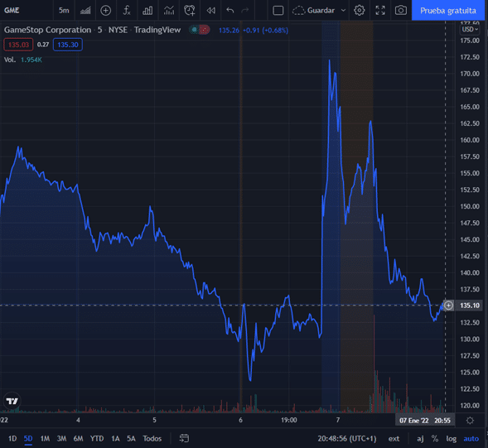Image resolution: width=488 pixels, height=448 pixels.
Task: Select the chart layout square icon
Action: pos(278,10)
